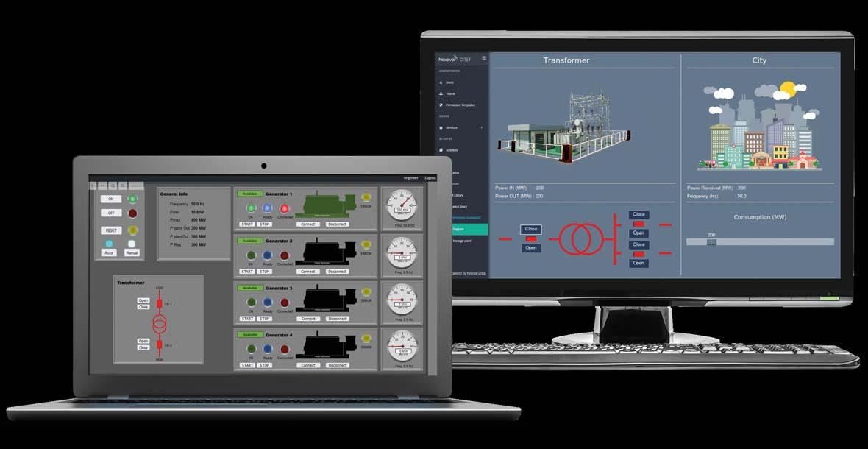Viewport: 868px width, 449px height.
Task: Click the cyan lamp above Auto
Action: (x=109, y=244)
